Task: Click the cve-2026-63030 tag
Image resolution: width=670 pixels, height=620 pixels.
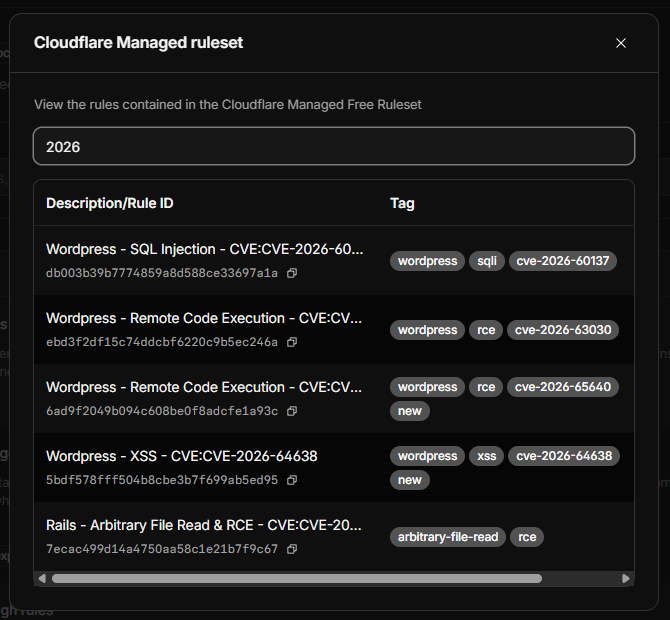Action: click(x=563, y=330)
